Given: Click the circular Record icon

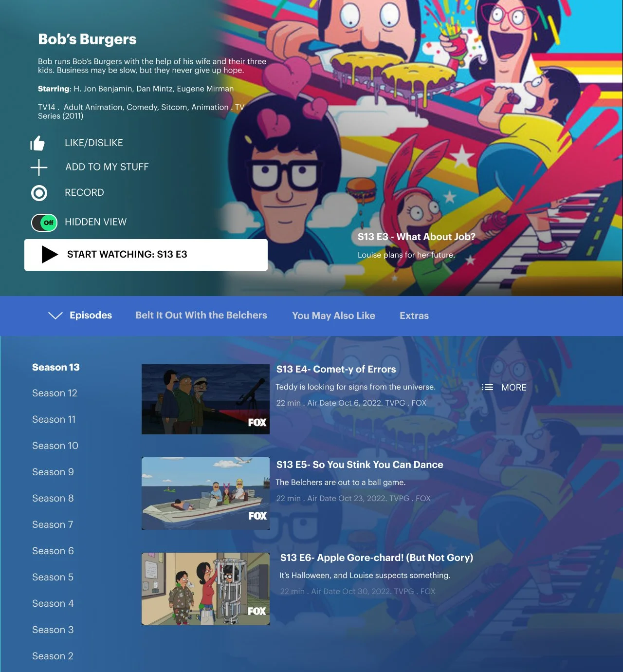Looking at the screenshot, I should coord(39,193).
